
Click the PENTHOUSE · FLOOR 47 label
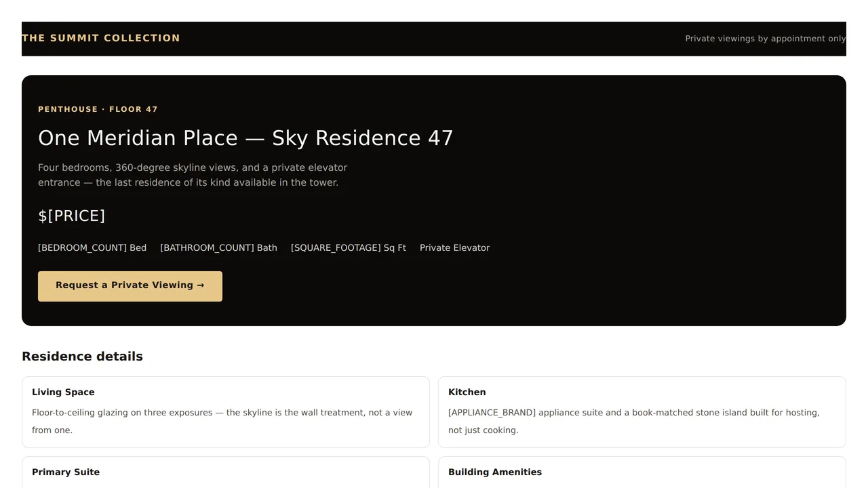98,109
